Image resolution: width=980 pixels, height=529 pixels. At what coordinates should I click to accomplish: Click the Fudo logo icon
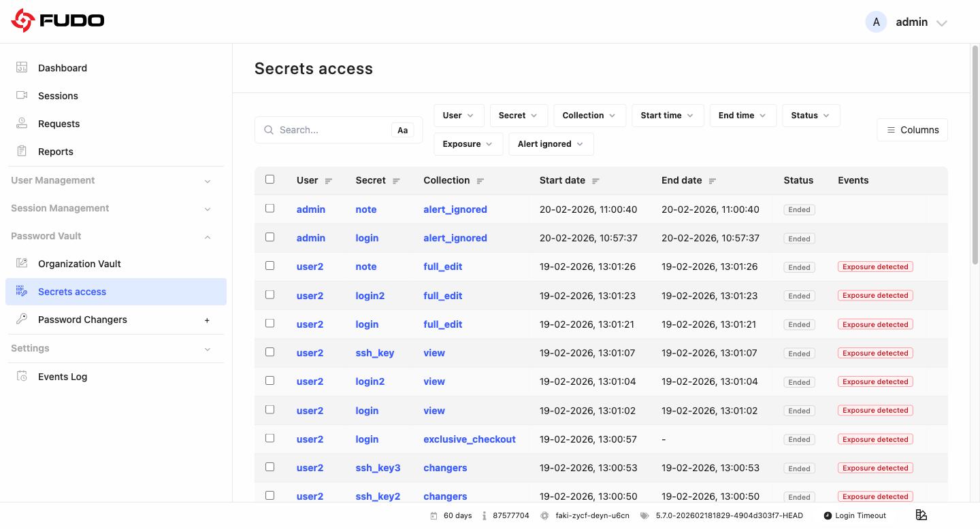pos(22,20)
